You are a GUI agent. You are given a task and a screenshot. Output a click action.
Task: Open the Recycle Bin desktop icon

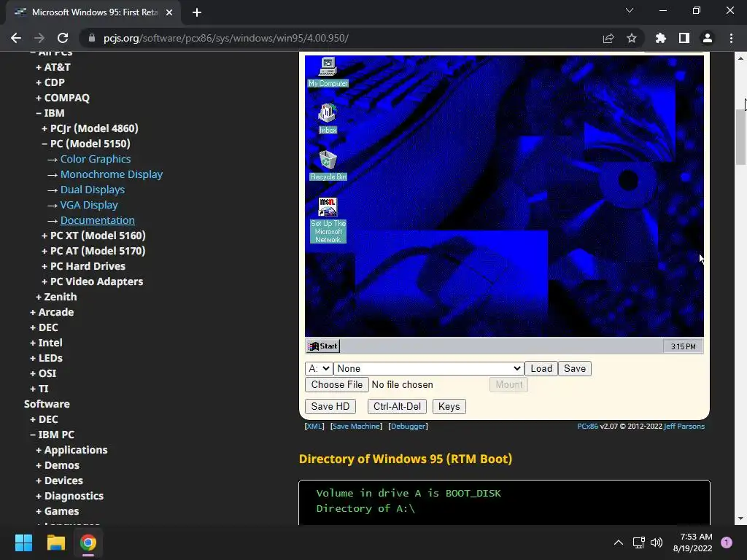(x=328, y=166)
